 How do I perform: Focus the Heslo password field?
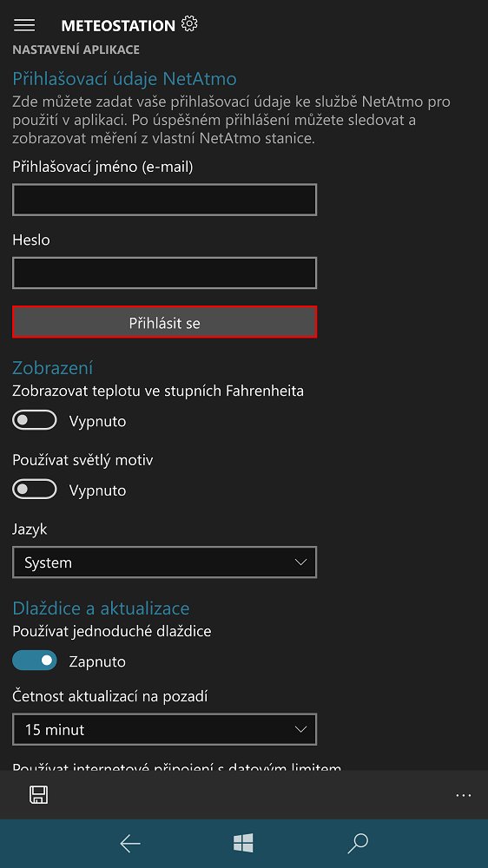164,273
